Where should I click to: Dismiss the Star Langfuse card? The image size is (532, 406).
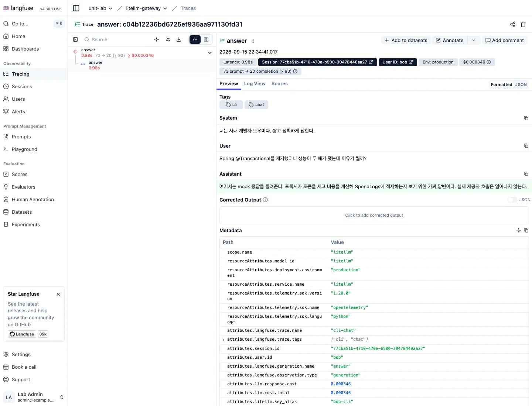(58, 294)
